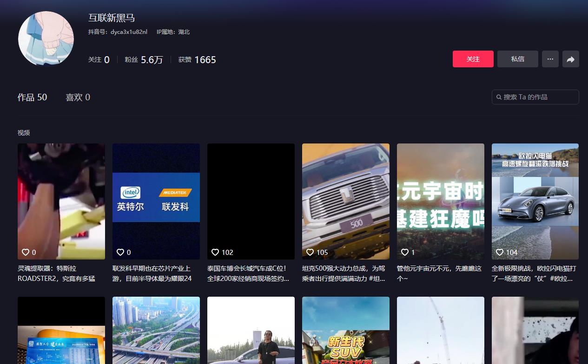The height and width of the screenshot is (364, 588).
Task: Open the 新生代 SUV video thumbnail
Action: tap(346, 330)
